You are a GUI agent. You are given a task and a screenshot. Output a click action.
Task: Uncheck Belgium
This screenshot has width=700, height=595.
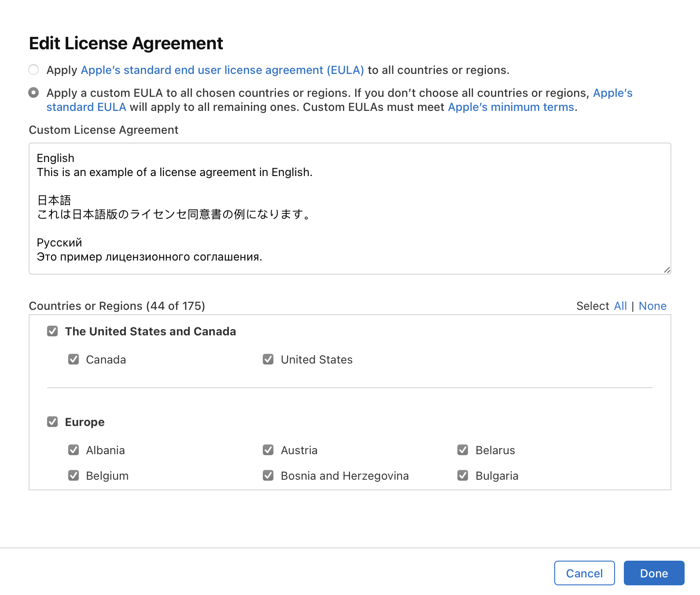(x=74, y=475)
